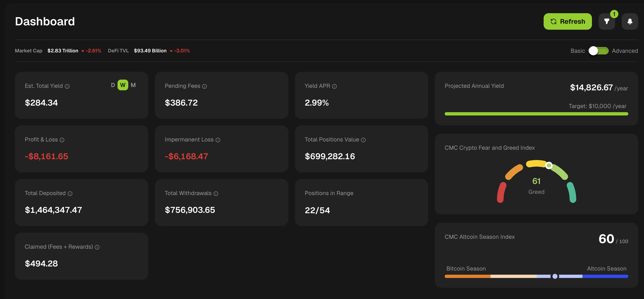
Task: Click the Projected Annual Yield progress bar
Action: point(536,114)
